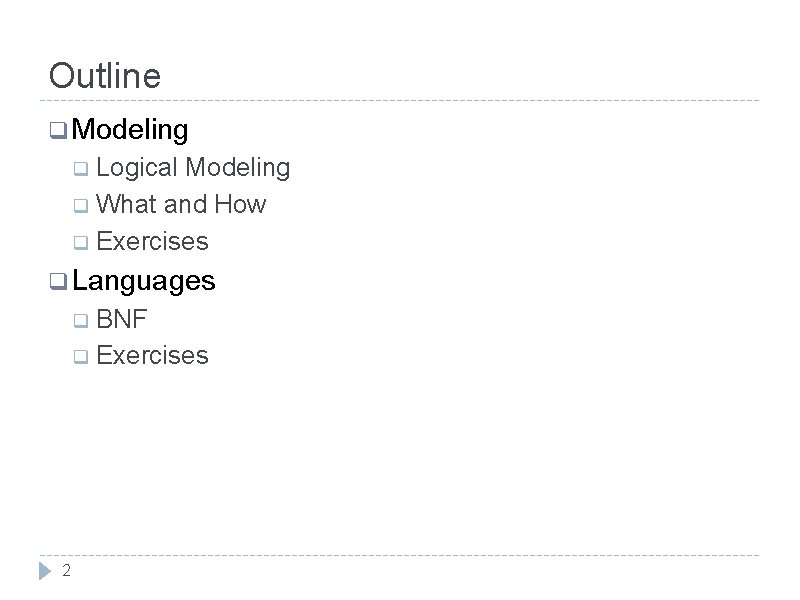Select the BNF sub-item text
This screenshot has width=800, height=600.
[121, 319]
